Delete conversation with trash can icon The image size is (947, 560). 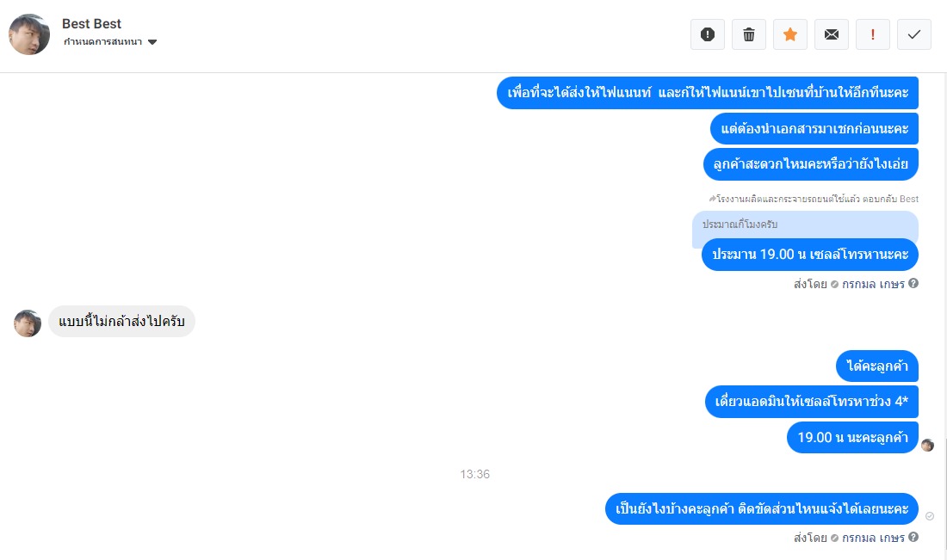pyautogui.click(x=749, y=34)
